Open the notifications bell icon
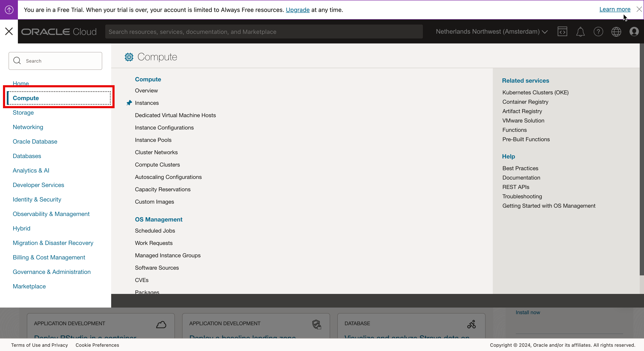644x351 pixels. tap(580, 32)
